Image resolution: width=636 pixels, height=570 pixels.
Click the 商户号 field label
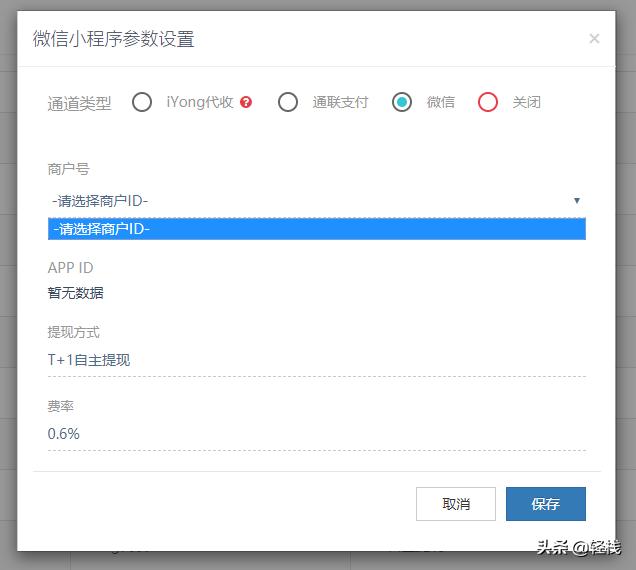(68, 169)
